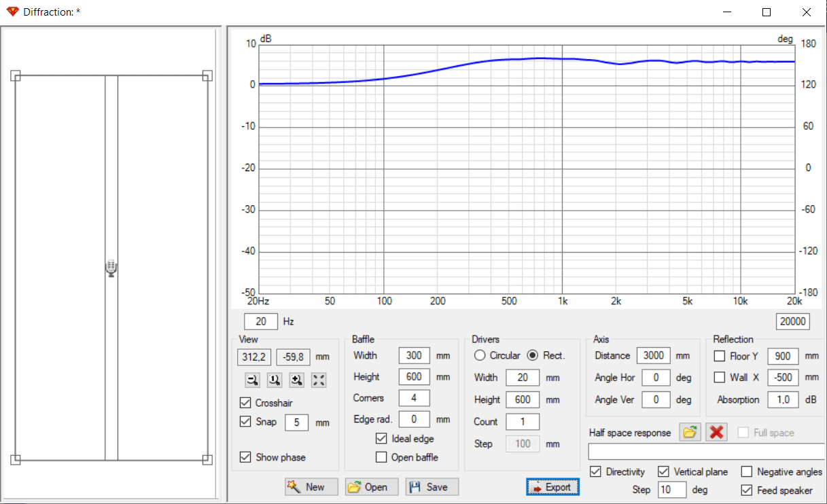This screenshot has height=504, width=827.
Task: Edit Angle Hor field
Action: [656, 377]
